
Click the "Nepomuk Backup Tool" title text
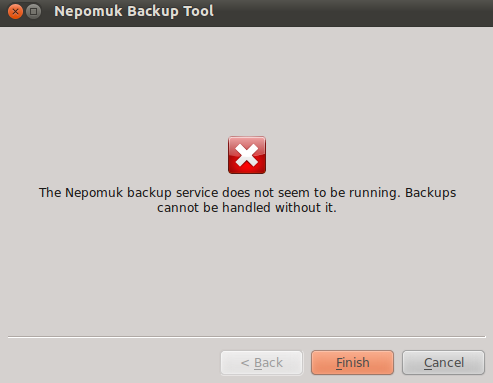click(134, 12)
